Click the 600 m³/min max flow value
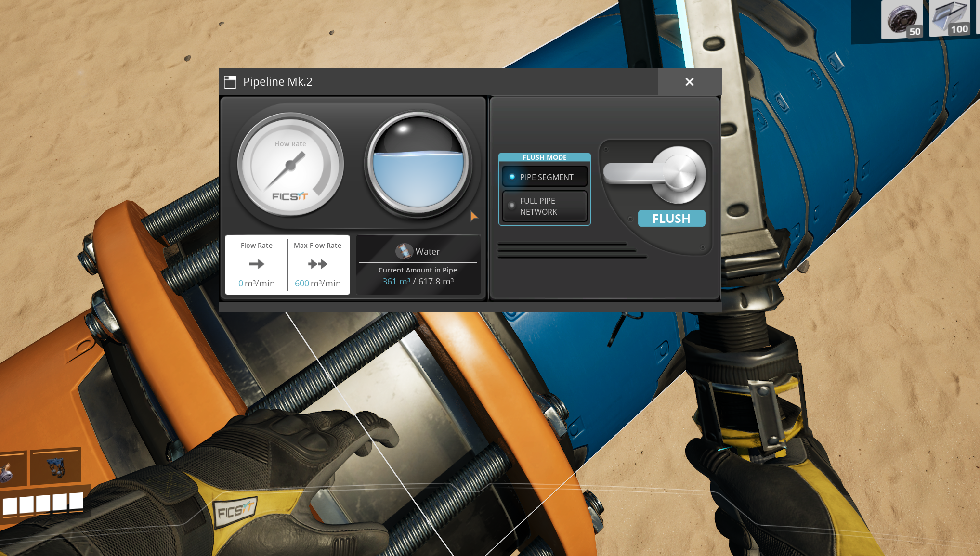The width and height of the screenshot is (980, 556). tap(317, 284)
